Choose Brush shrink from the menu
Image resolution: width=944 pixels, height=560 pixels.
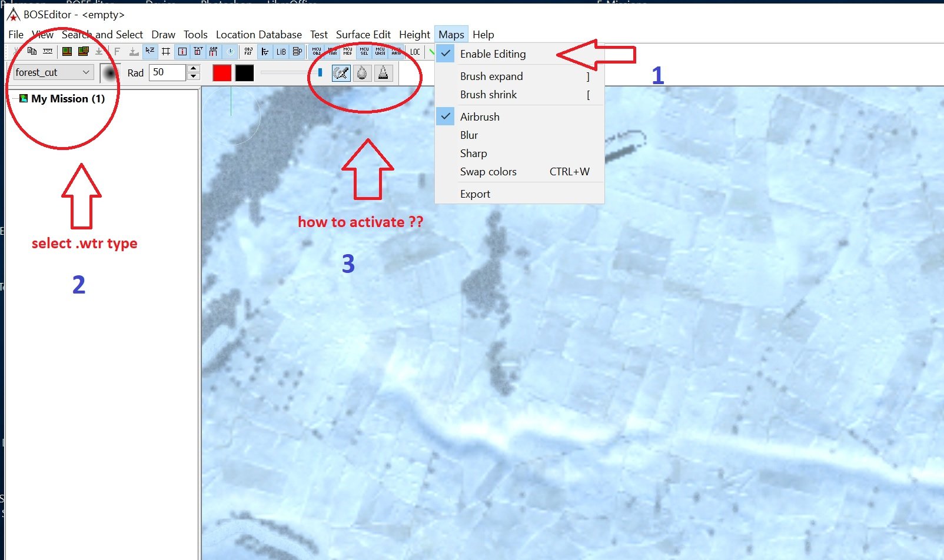point(520,95)
